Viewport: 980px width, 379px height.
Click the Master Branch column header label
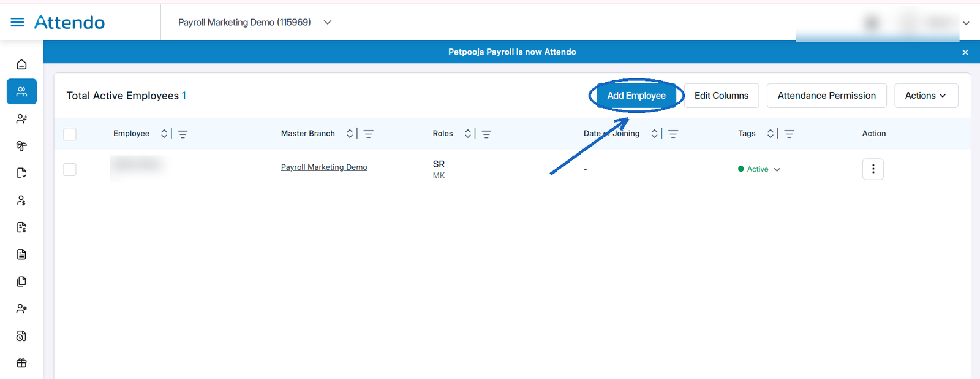(x=308, y=133)
